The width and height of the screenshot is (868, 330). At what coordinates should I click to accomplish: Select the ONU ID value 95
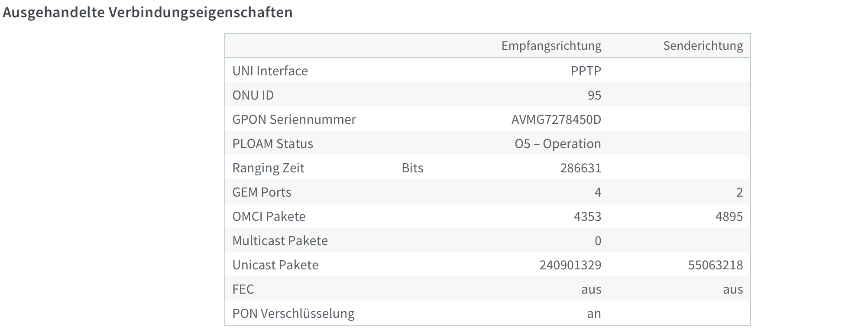[x=594, y=95]
